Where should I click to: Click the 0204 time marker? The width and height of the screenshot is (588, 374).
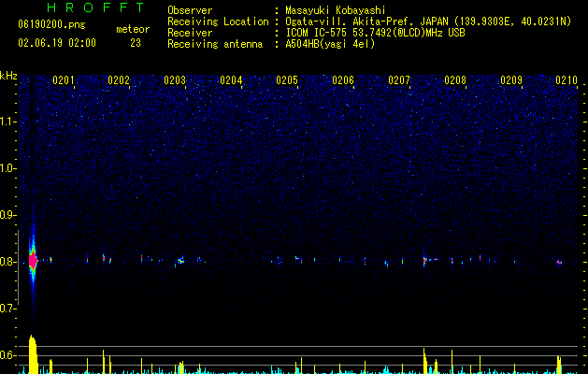click(231, 79)
